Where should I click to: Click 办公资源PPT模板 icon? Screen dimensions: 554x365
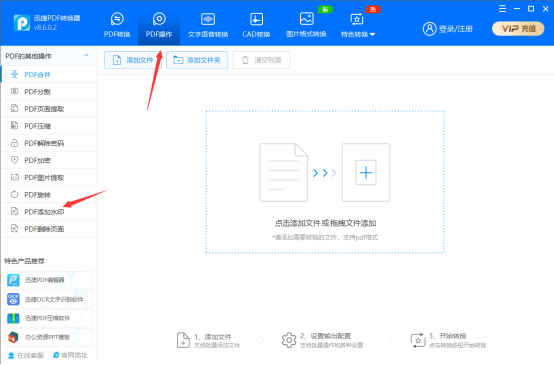tap(13, 337)
